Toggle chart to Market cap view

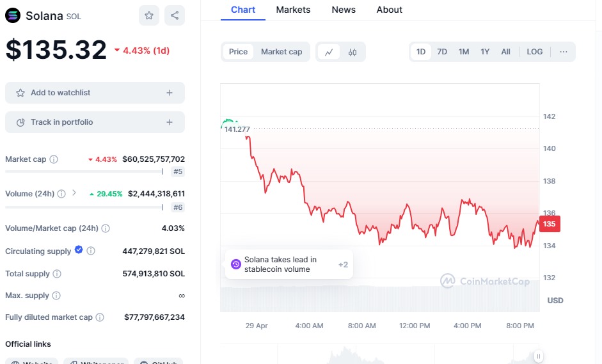[281, 52]
